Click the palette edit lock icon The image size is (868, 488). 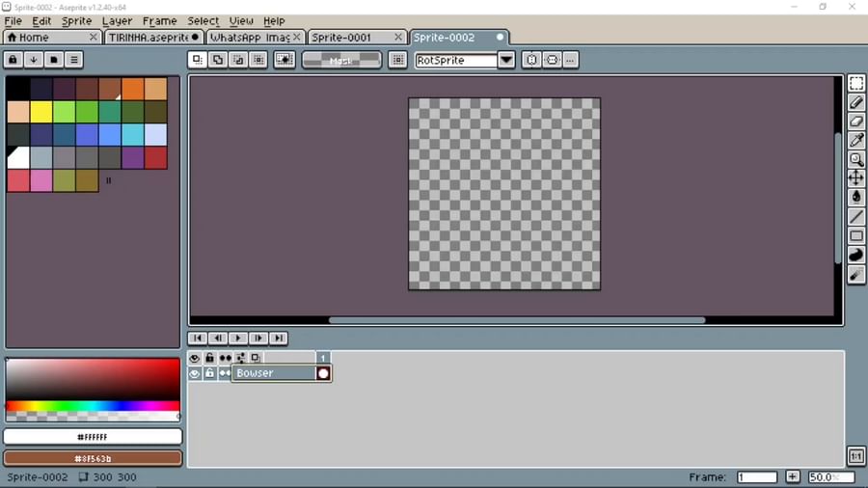(x=14, y=59)
